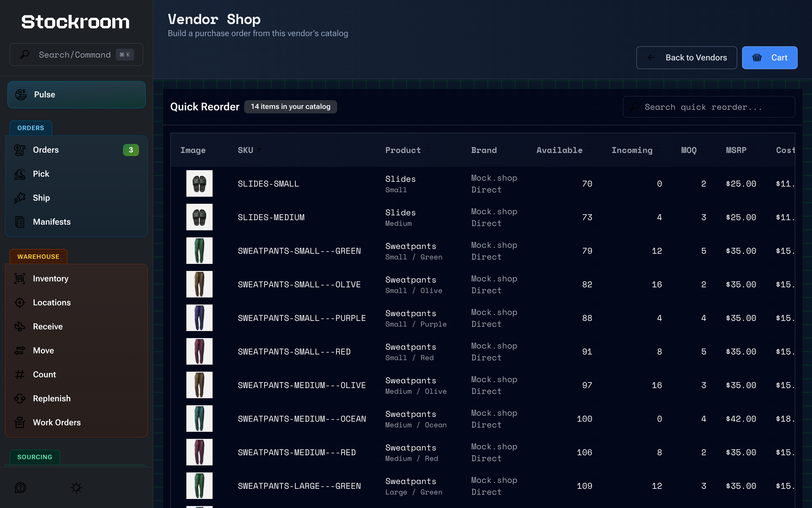Open the Replenish menu item

(76, 398)
